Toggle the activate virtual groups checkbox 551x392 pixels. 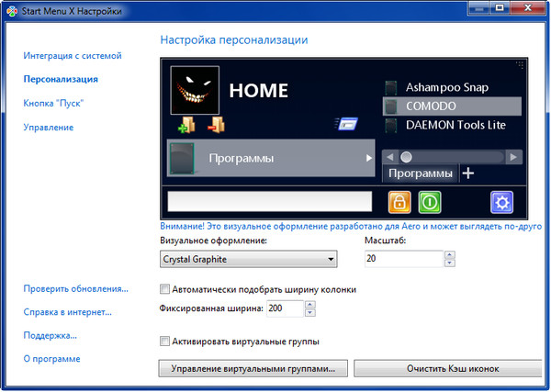pyautogui.click(x=164, y=342)
